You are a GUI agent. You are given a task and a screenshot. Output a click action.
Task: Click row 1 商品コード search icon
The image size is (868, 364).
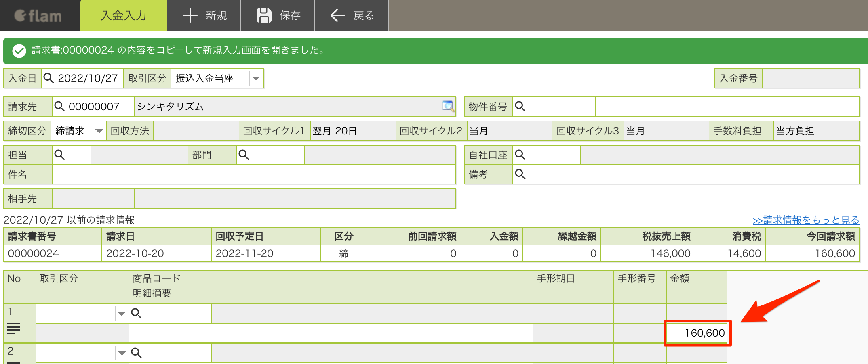(x=136, y=313)
